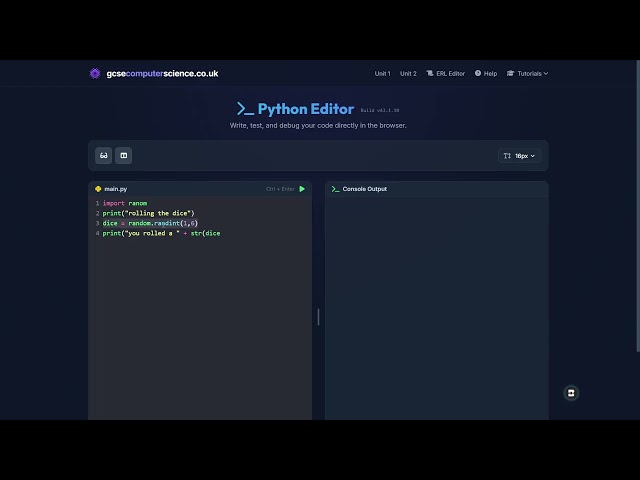Expand the Tutorials dropdown menu
Viewport: 640px width, 480px height.
coord(527,73)
